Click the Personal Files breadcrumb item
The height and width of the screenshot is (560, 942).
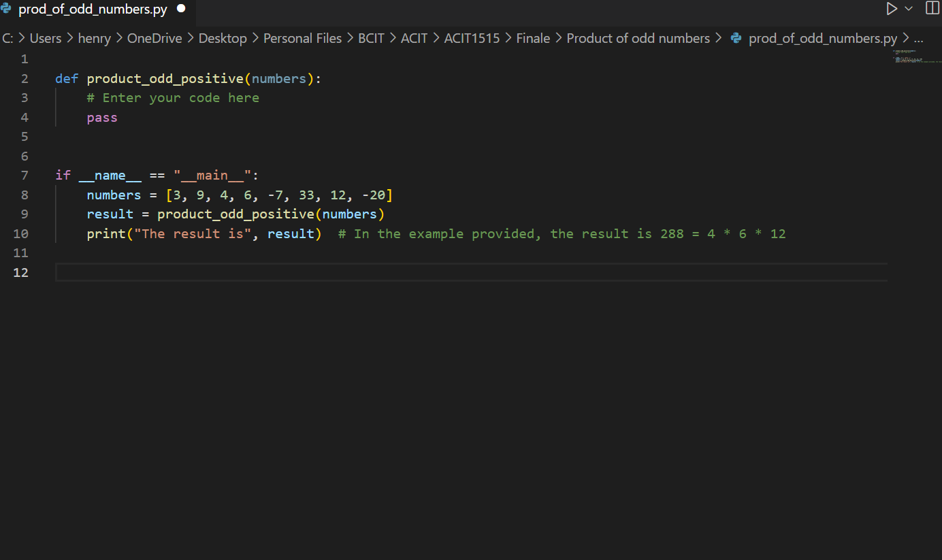tap(302, 38)
